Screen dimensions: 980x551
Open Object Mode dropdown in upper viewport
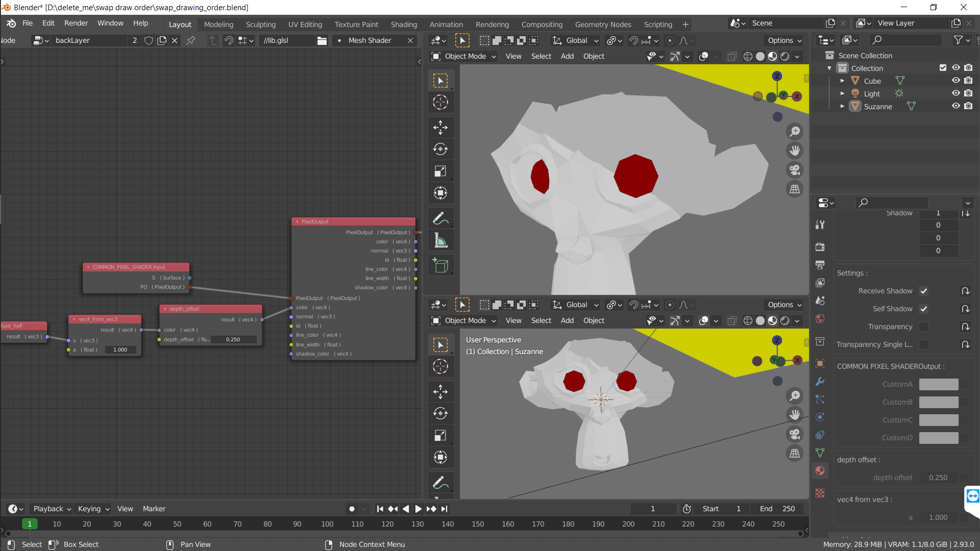[x=464, y=56]
